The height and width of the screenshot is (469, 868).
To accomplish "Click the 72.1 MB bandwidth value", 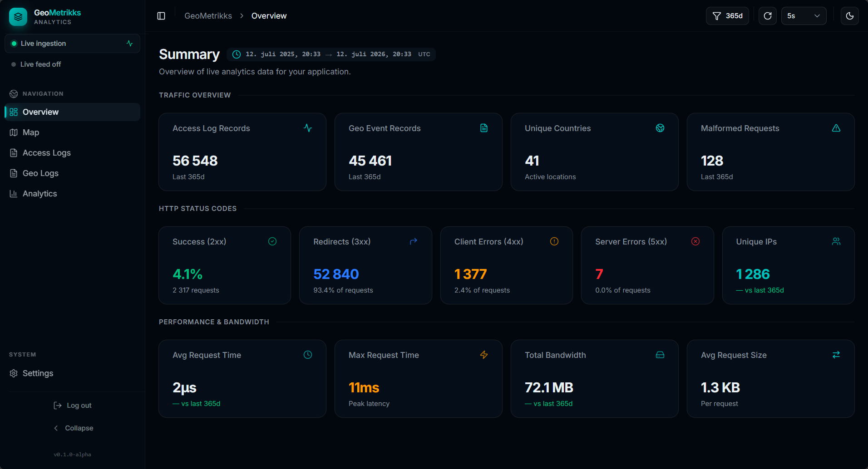I will (549, 388).
